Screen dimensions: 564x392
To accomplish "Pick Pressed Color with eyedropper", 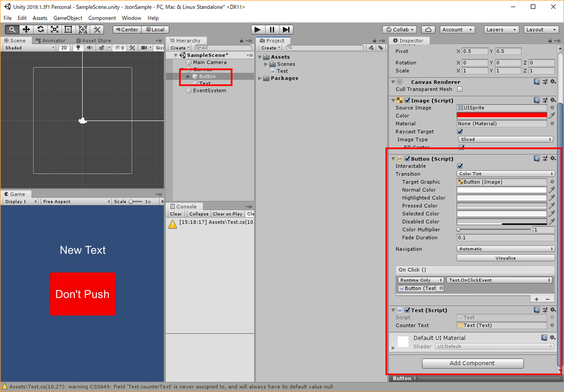I will pyautogui.click(x=552, y=206).
